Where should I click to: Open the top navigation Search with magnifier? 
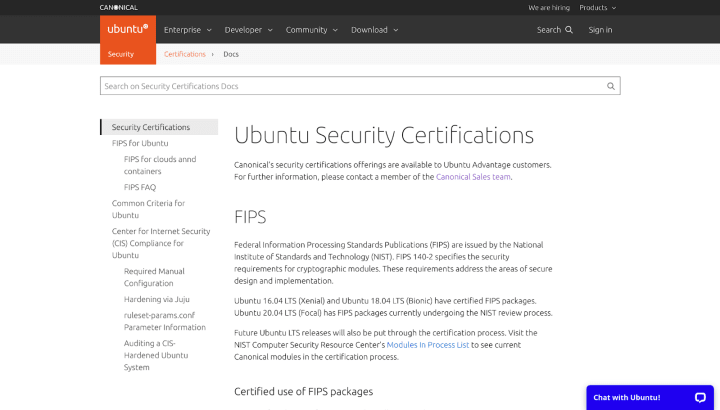click(555, 30)
